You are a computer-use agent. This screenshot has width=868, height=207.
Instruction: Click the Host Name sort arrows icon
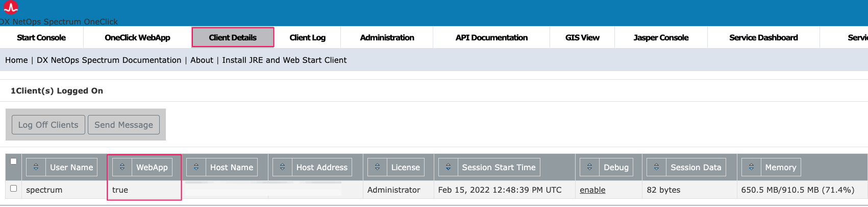tap(196, 167)
